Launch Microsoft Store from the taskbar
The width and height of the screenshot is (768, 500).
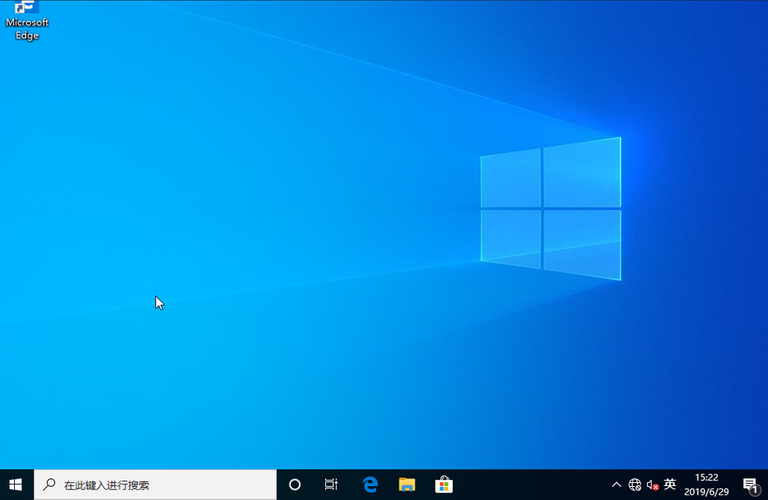[444, 484]
